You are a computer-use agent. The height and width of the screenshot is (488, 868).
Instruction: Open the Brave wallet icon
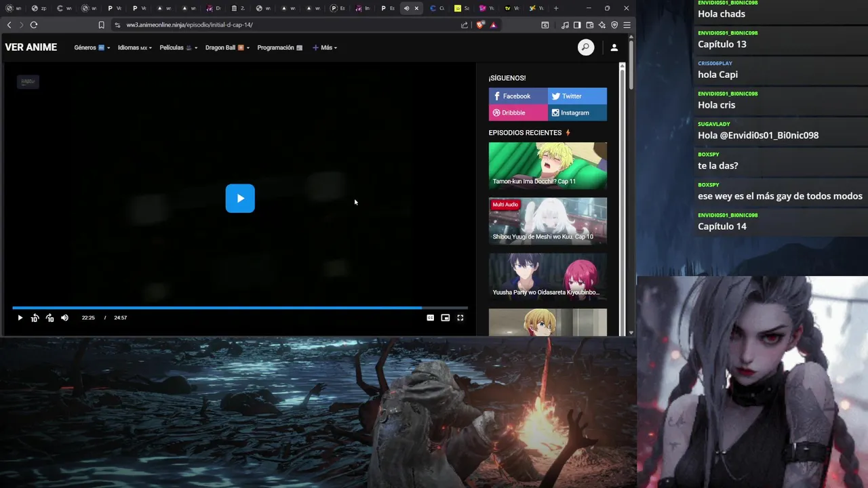coord(589,25)
